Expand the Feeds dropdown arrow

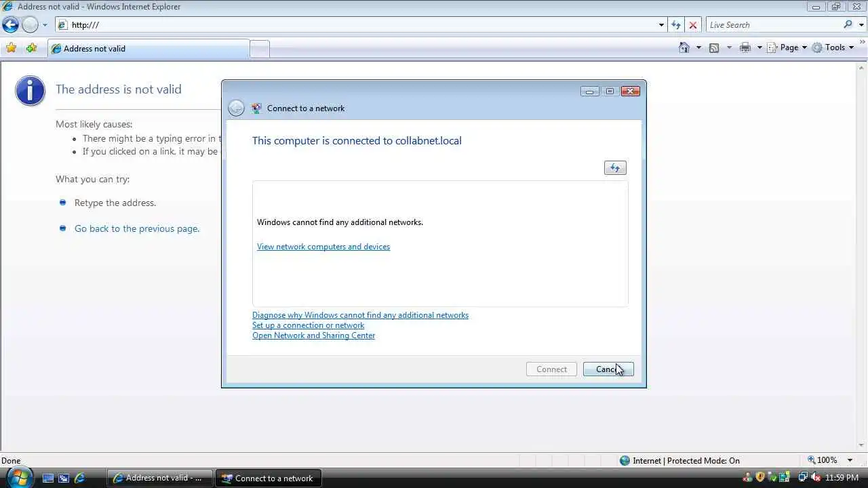coord(729,47)
